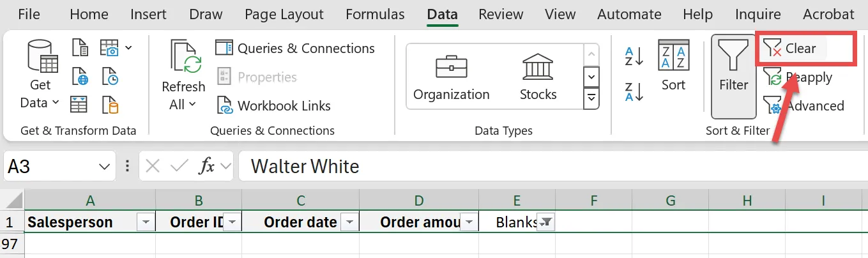Select the Stocks data type
Screen dimensions: 868x258
click(x=538, y=77)
